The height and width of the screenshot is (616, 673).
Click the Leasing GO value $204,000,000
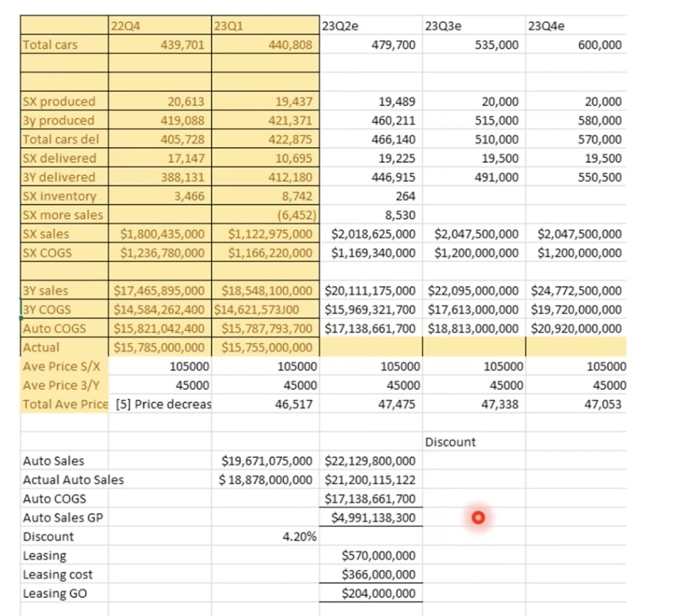click(377, 593)
